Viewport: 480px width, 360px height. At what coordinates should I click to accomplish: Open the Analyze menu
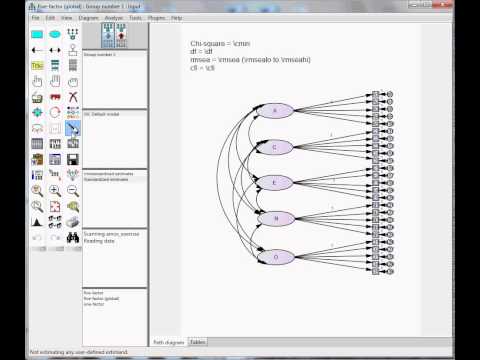pyautogui.click(x=114, y=18)
